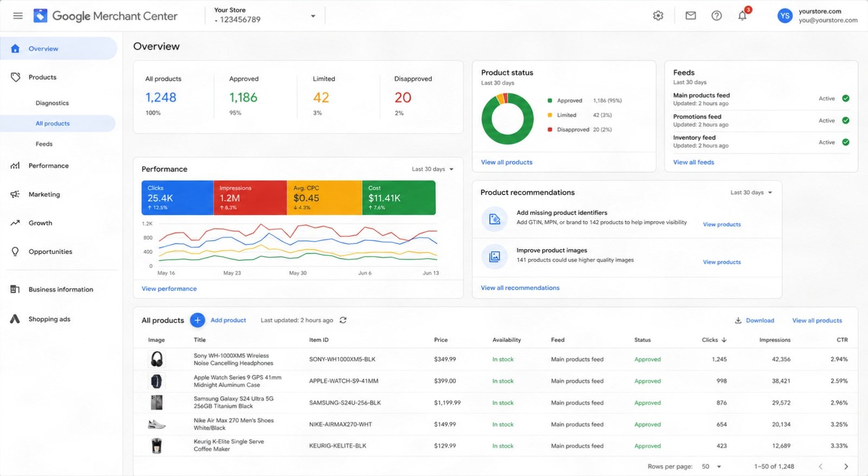
Task: Select the blue Clicks metric tile
Action: click(177, 198)
